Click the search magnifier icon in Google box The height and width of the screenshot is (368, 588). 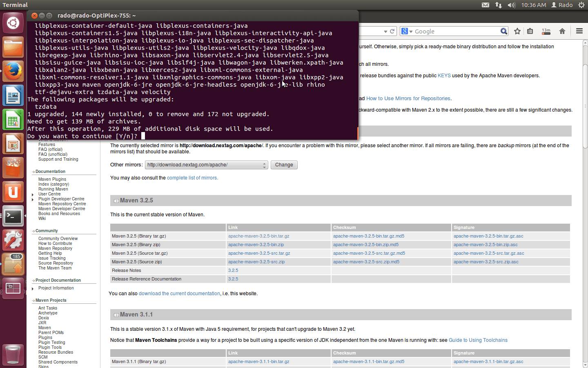pos(504,31)
